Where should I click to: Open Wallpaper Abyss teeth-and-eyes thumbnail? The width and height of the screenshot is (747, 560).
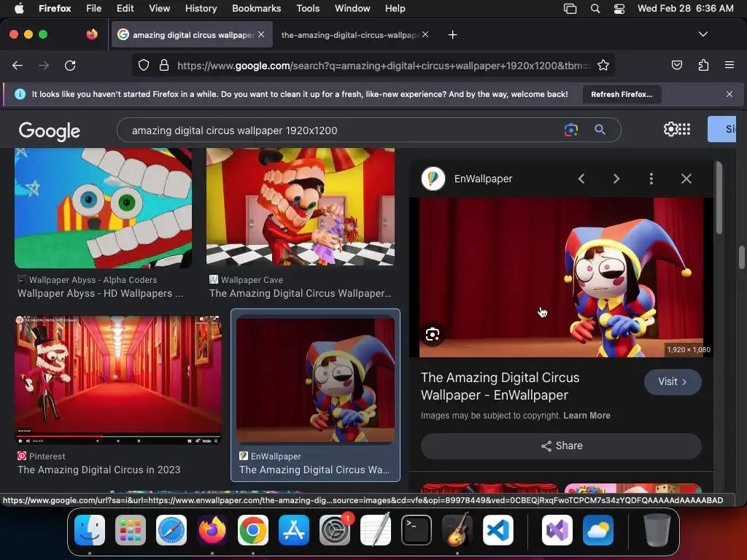click(104, 208)
